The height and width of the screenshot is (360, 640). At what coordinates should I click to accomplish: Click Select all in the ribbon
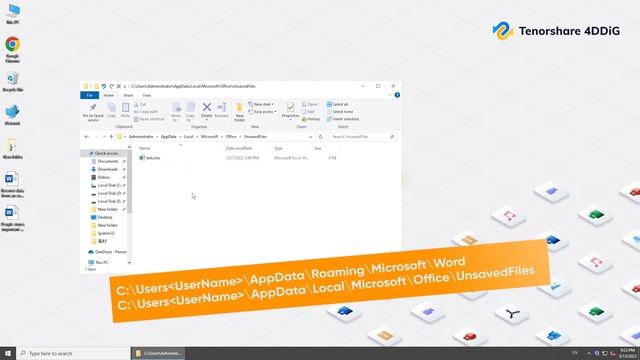click(x=338, y=104)
